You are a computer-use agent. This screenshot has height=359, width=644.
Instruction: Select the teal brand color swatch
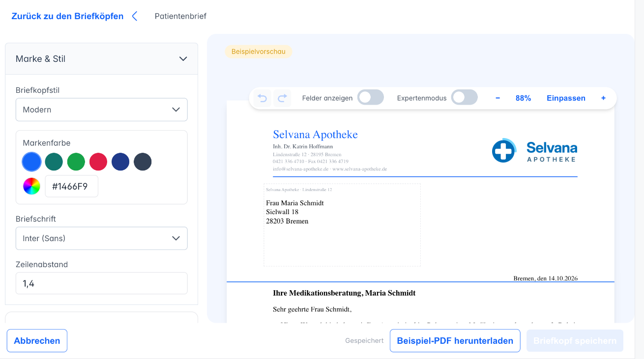coord(54,162)
